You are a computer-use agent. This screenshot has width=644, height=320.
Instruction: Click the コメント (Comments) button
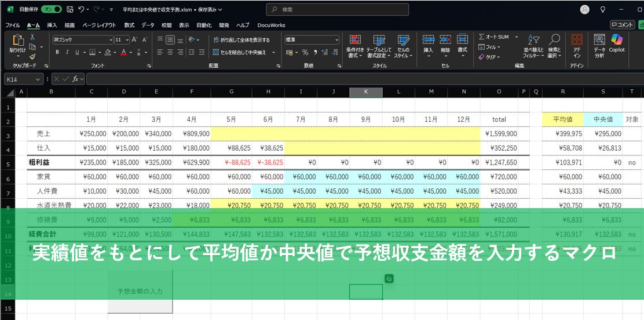[623, 25]
